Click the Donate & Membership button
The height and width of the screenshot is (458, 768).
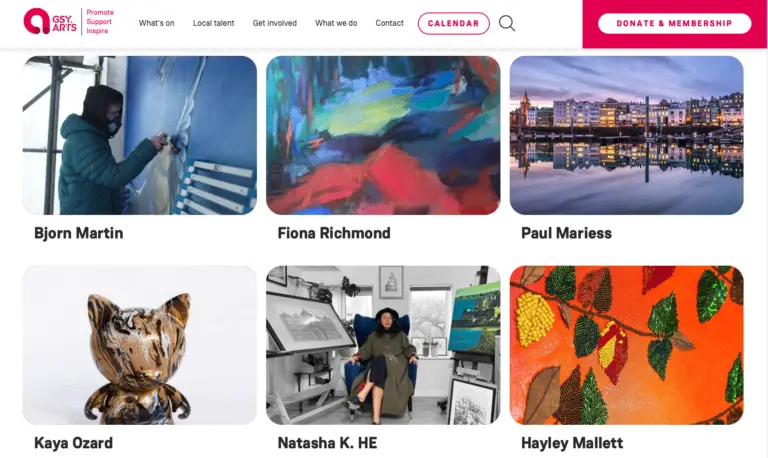click(x=674, y=24)
